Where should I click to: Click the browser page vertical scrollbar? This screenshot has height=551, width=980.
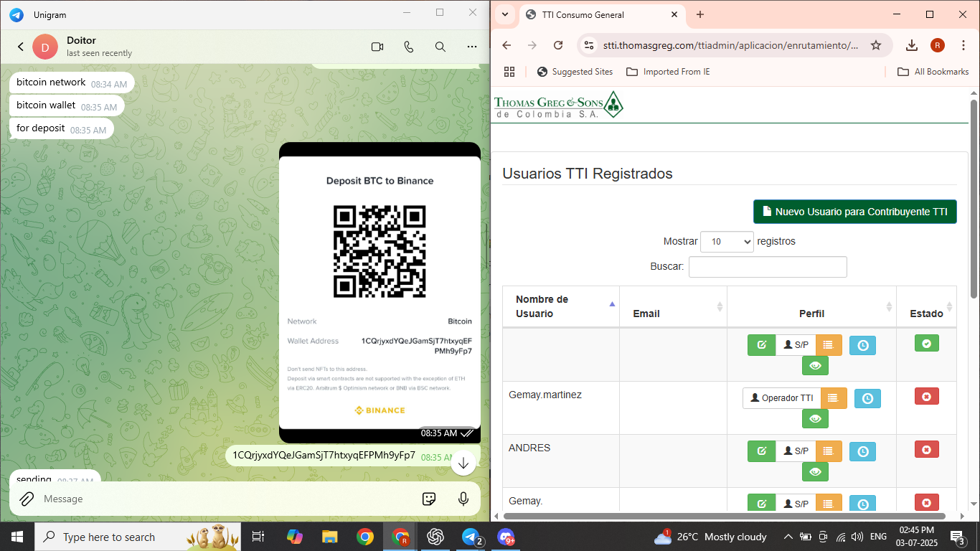click(x=974, y=199)
